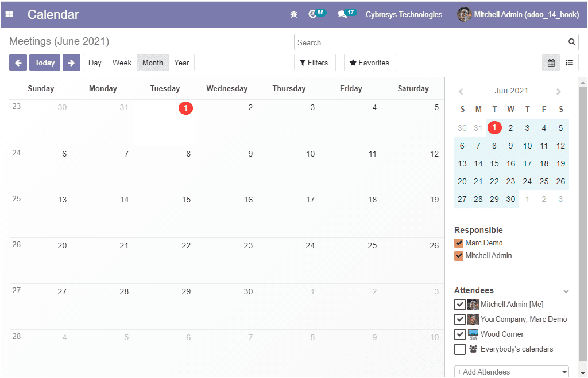Collapse the Attendees section chevron
Screen dimensions: 588x378
pos(567,290)
